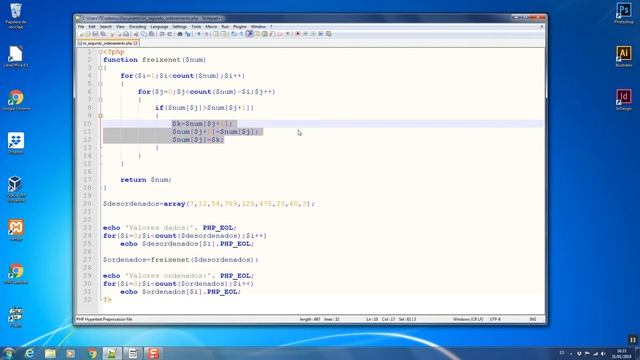Open Internet Explorer from the taskbar
Screen dimensions: 640x360
[x=29, y=353]
